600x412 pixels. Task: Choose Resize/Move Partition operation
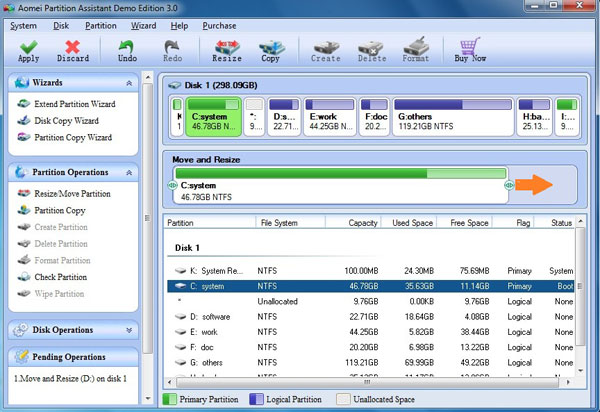[64, 194]
